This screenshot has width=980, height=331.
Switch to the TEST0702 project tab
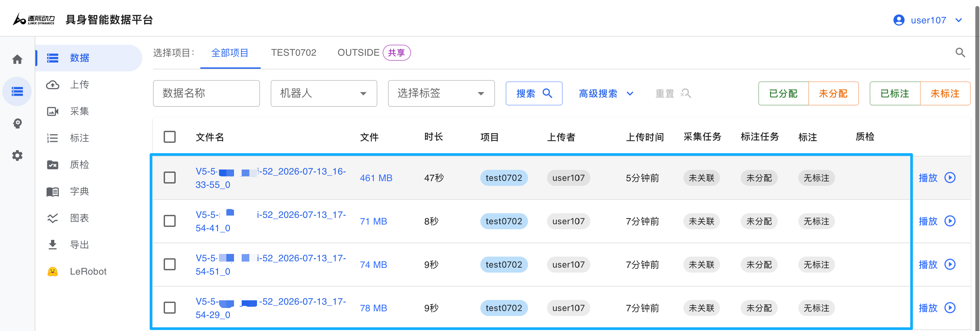[x=294, y=53]
